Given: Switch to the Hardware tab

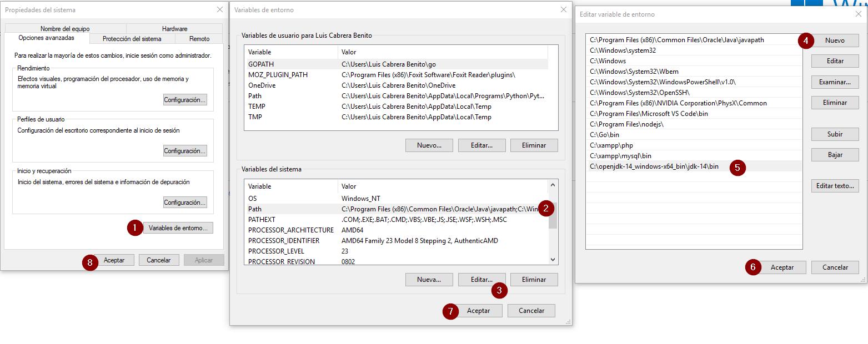Looking at the screenshot, I should pyautogui.click(x=175, y=29).
